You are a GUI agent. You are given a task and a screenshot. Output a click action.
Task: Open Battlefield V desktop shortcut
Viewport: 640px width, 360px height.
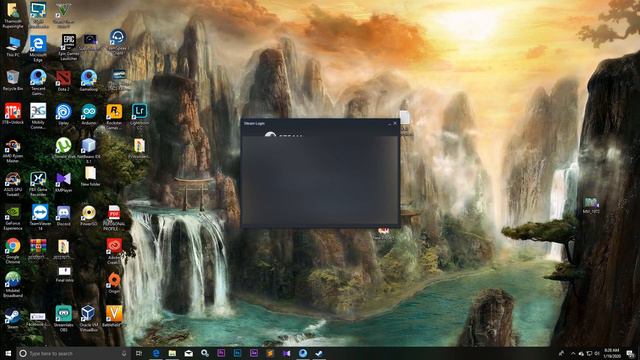pyautogui.click(x=114, y=315)
